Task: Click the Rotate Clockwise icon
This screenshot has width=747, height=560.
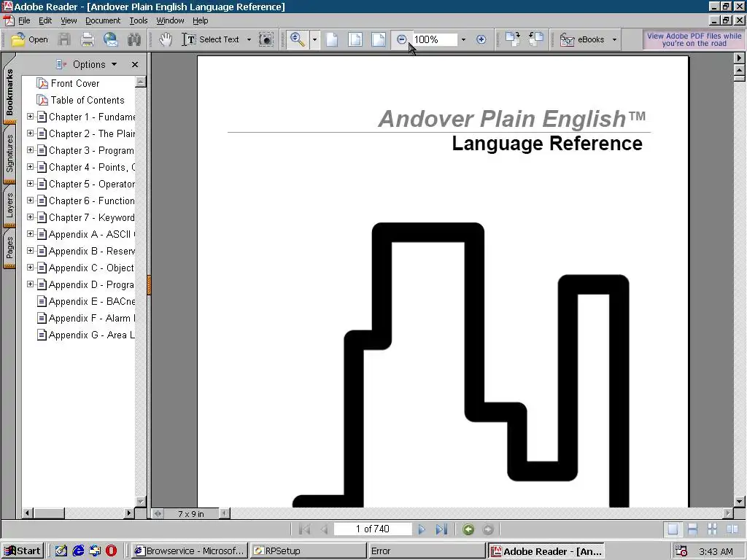Action: 513,39
